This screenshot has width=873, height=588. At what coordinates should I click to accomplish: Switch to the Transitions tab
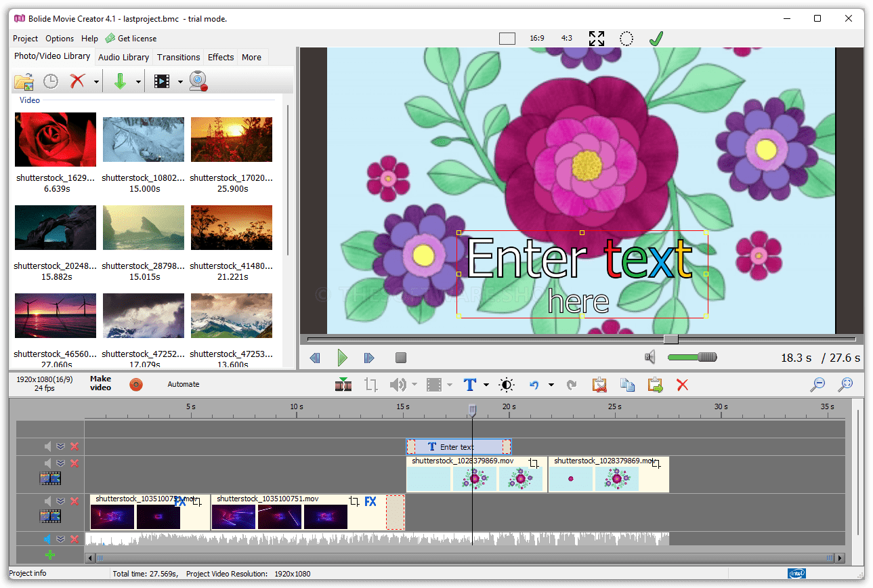pyautogui.click(x=179, y=57)
